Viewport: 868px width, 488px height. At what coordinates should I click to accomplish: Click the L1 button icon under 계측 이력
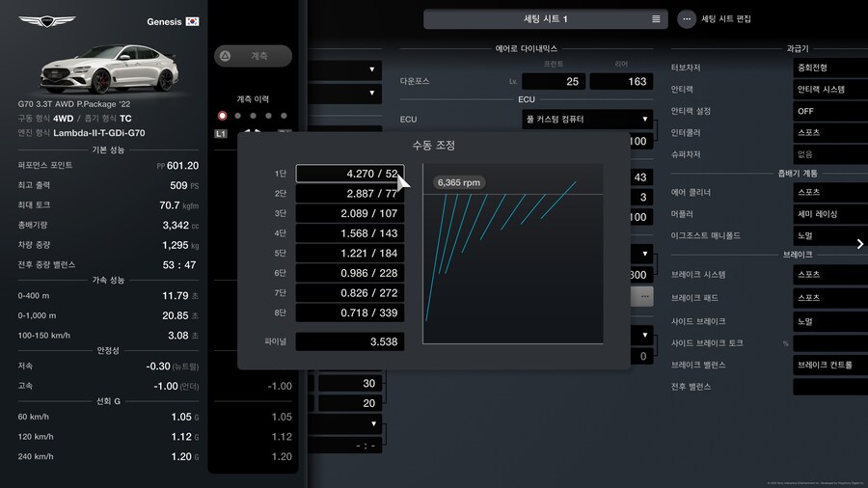tap(222, 133)
